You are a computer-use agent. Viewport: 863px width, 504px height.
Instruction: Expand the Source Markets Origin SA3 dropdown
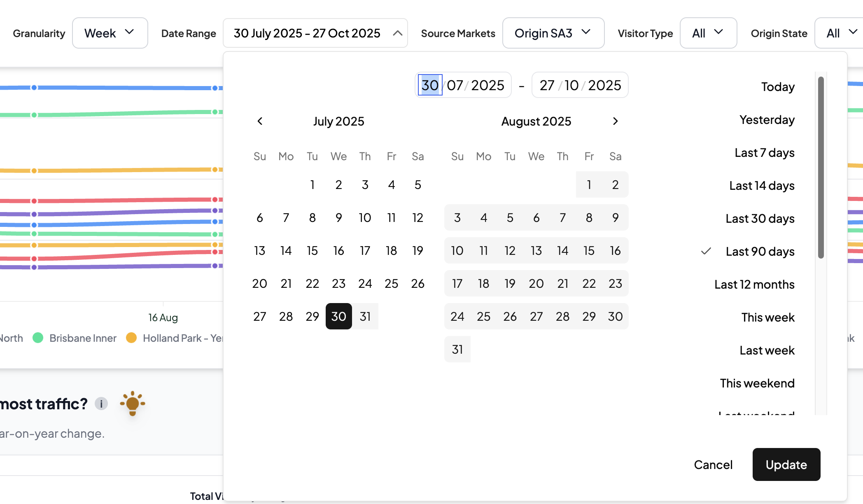[553, 33]
